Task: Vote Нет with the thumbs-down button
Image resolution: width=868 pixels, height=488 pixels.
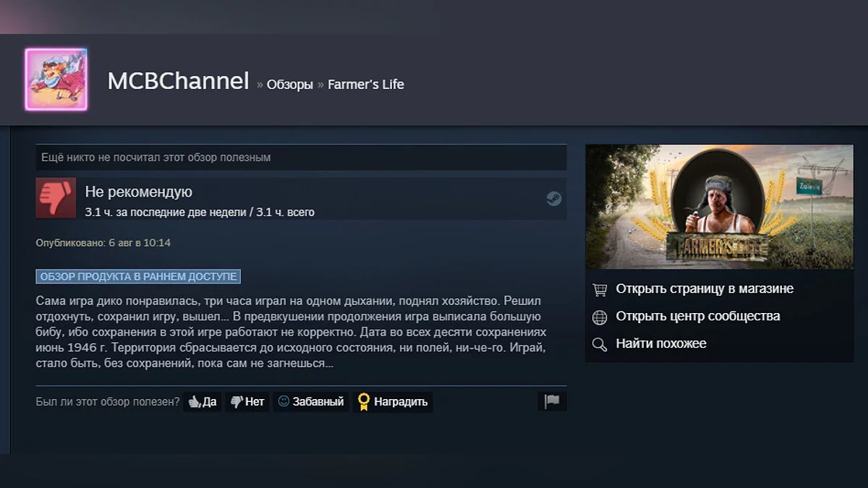Action: coord(247,402)
